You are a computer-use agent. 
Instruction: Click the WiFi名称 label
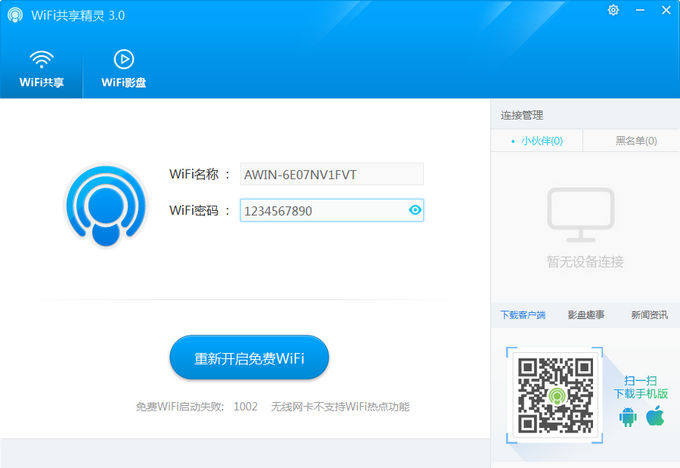(194, 174)
